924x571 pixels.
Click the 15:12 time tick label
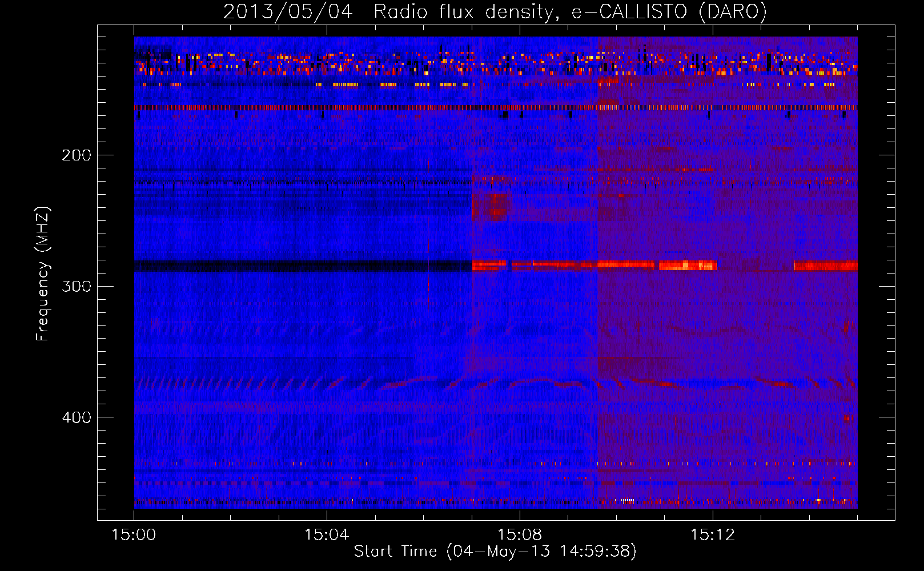713,535
